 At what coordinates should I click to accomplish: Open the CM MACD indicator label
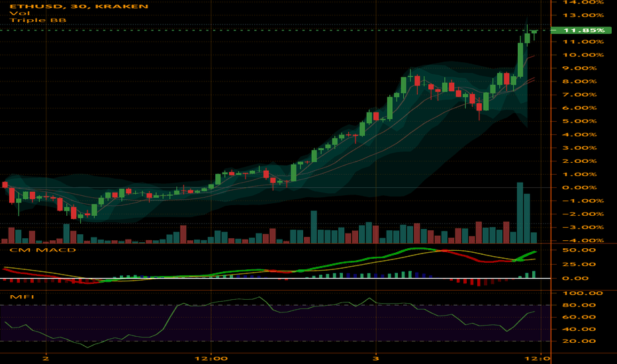42,250
